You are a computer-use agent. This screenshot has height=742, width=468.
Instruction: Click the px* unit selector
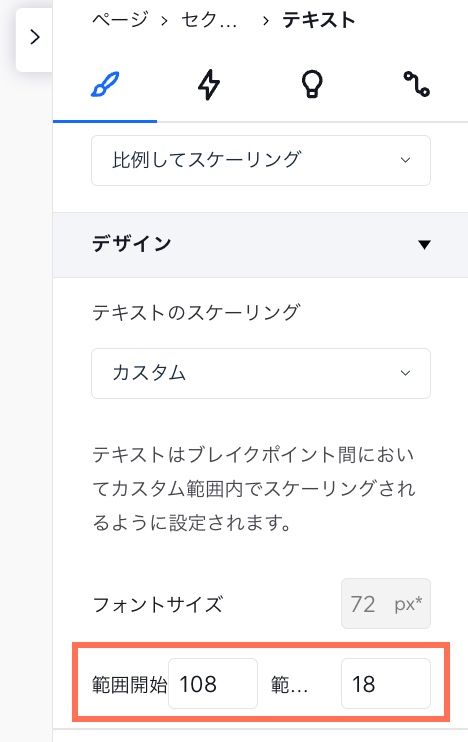[x=408, y=604]
